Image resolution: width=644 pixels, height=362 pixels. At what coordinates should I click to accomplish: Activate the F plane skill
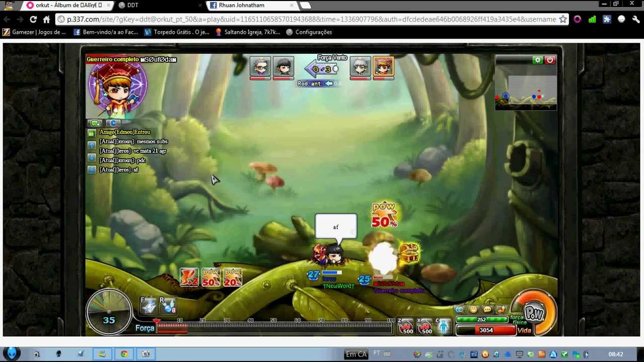(x=148, y=305)
